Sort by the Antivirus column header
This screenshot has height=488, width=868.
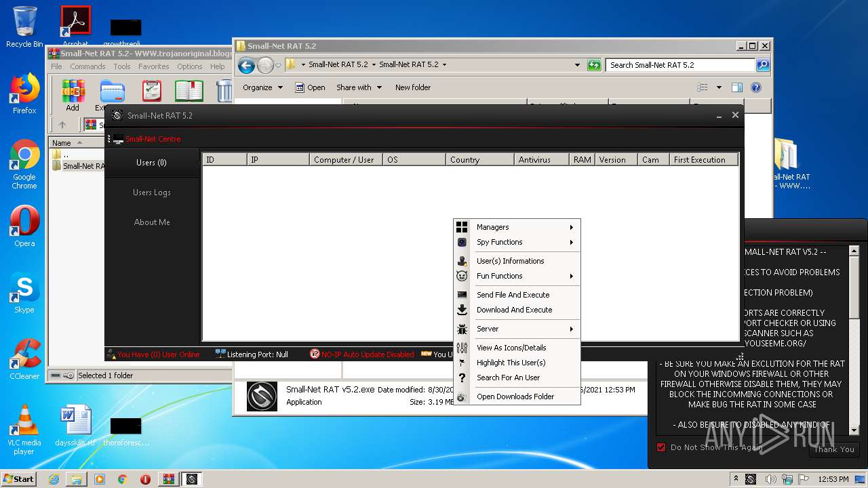pyautogui.click(x=542, y=160)
